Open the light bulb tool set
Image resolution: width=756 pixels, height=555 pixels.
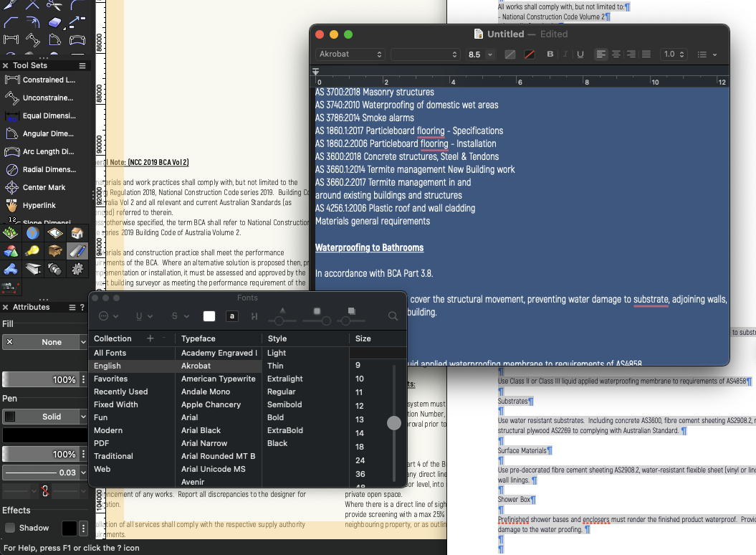coord(32,251)
